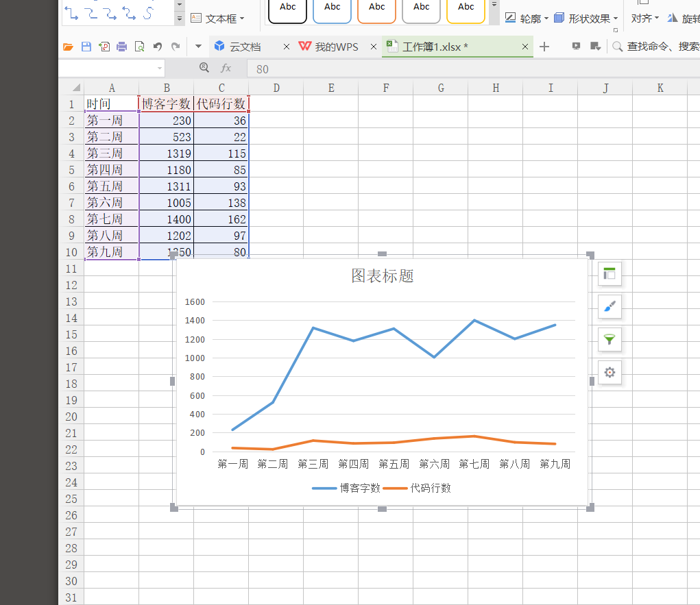Viewport: 700px width, 605px height.
Task: Undo the last action
Action: 157,47
